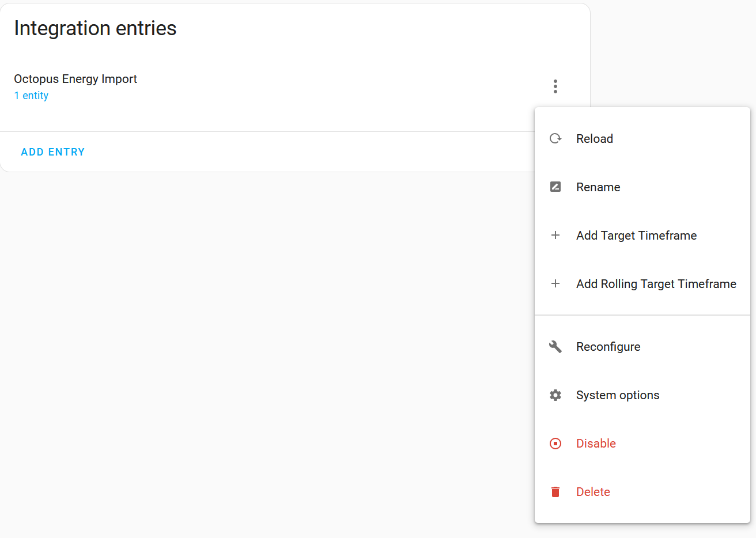The height and width of the screenshot is (538, 756).
Task: Click the Octopus Energy Import entry title
Action: pyautogui.click(x=75, y=79)
